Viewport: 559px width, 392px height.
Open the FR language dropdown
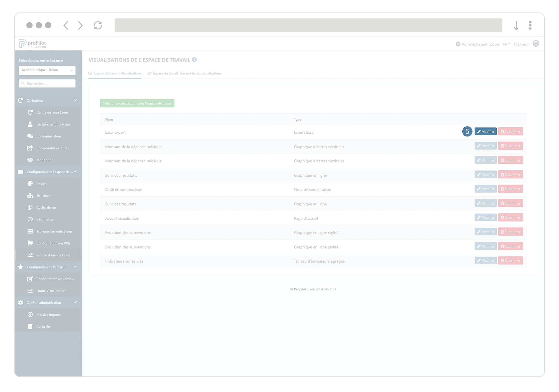click(x=506, y=44)
